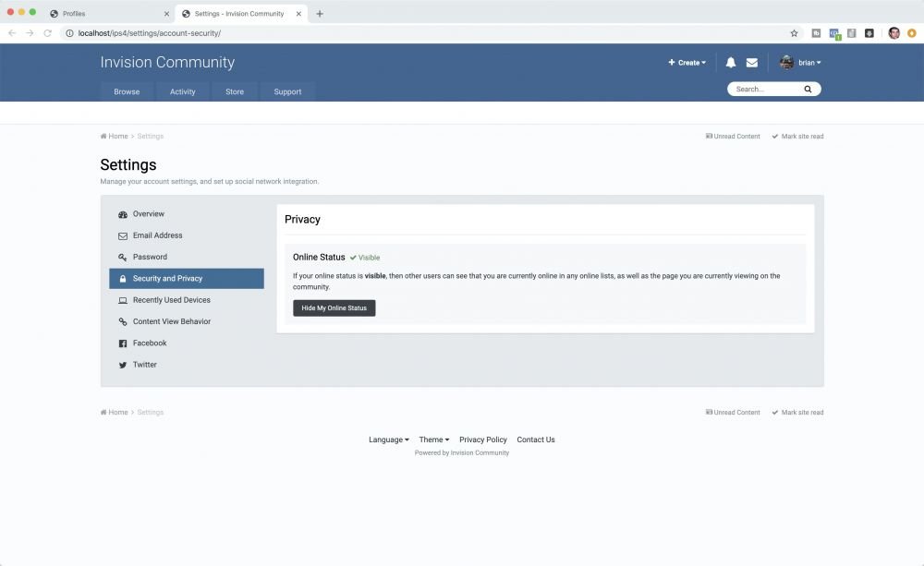Click the Overview dashboard icon
Screen dimensions: 924x566
pyautogui.click(x=123, y=214)
